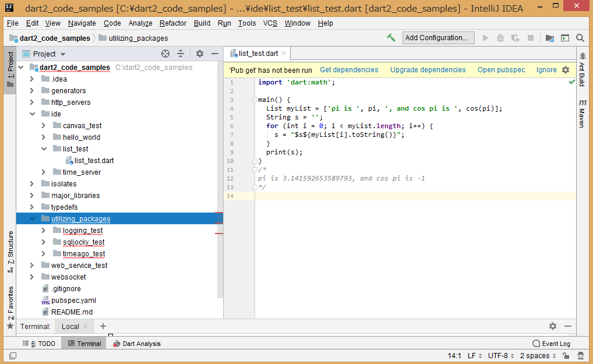This screenshot has width=593, height=364.
Task: Click the Stop square icon
Action: (531, 38)
